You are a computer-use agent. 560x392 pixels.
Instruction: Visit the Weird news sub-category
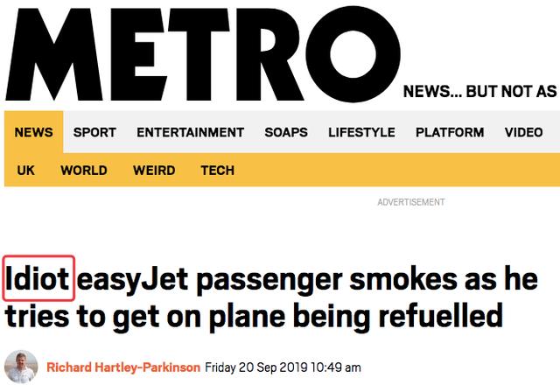pyautogui.click(x=154, y=171)
